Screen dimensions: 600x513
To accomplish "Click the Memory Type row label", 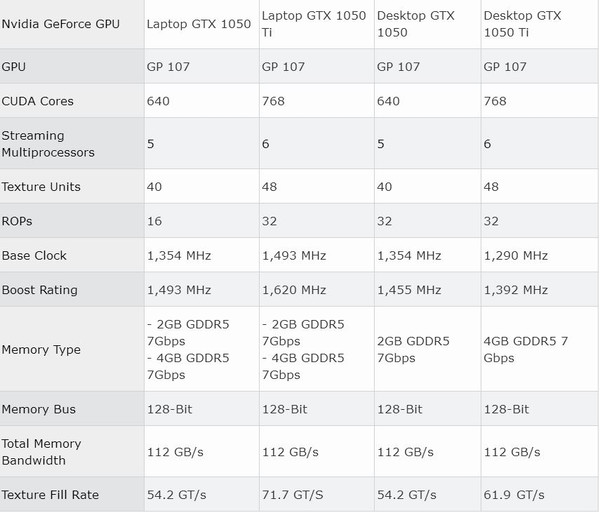I will click(x=41, y=350).
